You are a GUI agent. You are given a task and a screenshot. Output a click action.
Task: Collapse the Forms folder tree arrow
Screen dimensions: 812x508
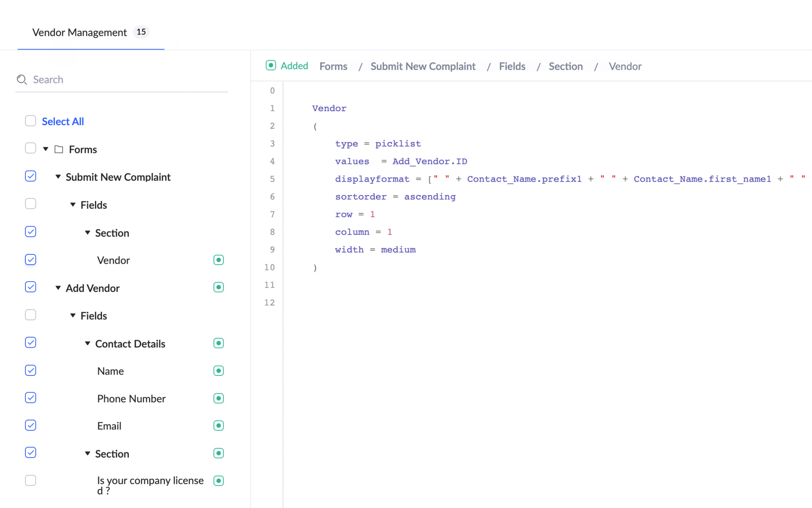46,149
